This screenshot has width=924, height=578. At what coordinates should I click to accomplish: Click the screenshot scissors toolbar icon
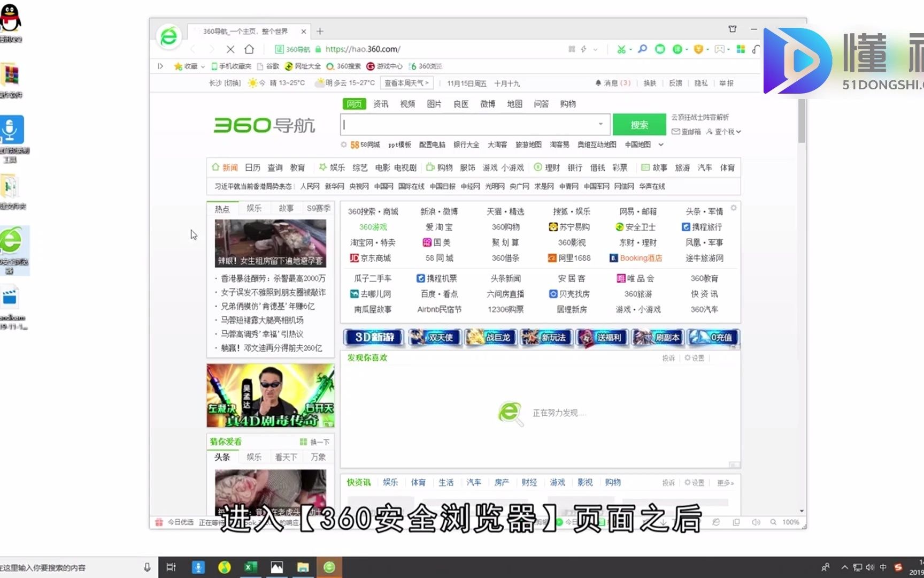(621, 49)
